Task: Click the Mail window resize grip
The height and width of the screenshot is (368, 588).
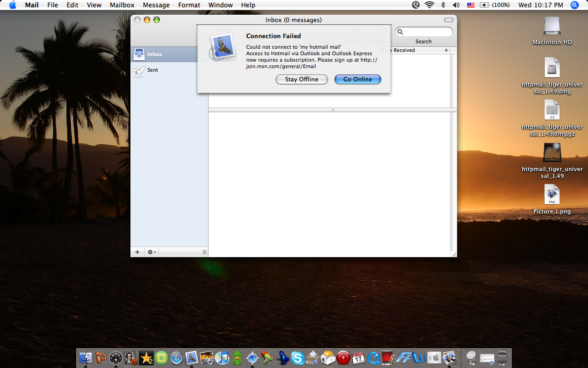Action: (x=453, y=253)
